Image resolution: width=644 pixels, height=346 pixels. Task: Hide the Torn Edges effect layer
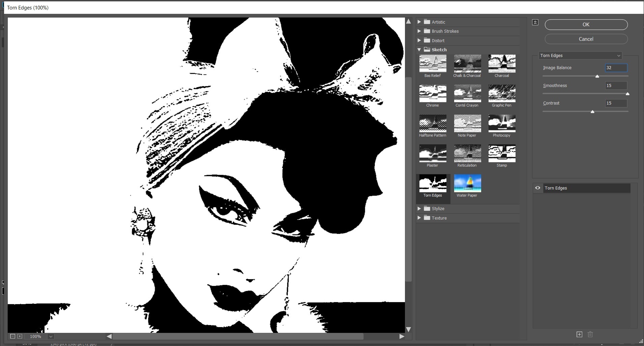point(537,188)
